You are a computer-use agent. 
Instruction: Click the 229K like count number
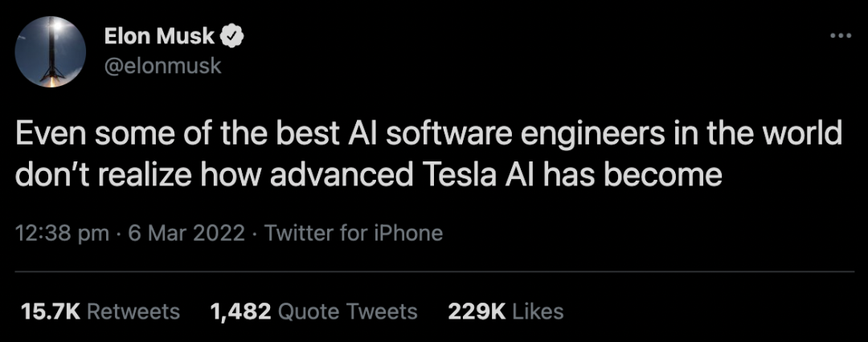point(475,311)
